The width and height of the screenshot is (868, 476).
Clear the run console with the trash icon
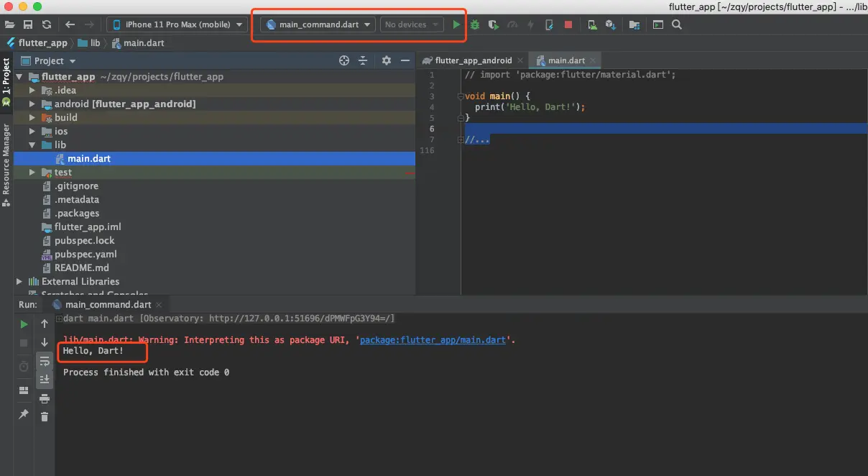click(45, 416)
